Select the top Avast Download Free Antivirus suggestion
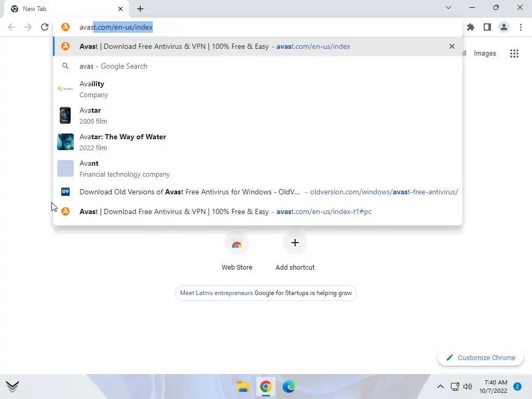The height and width of the screenshot is (399, 532). click(x=258, y=46)
